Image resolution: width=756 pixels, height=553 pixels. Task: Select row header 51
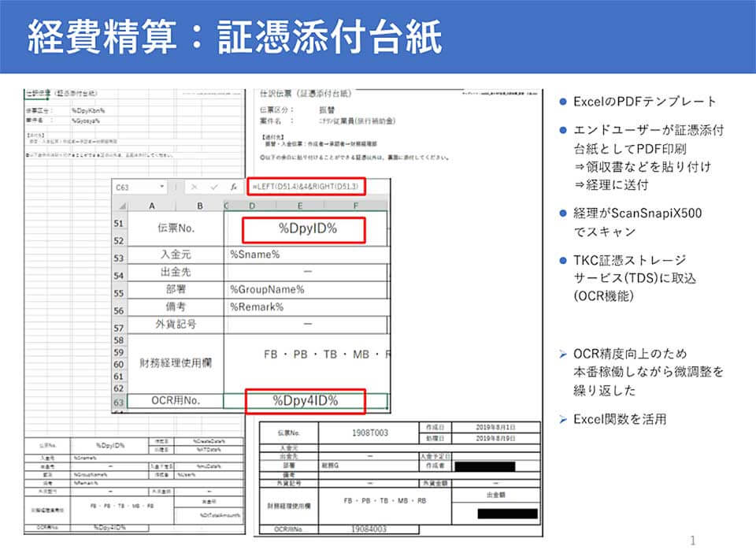[119, 224]
